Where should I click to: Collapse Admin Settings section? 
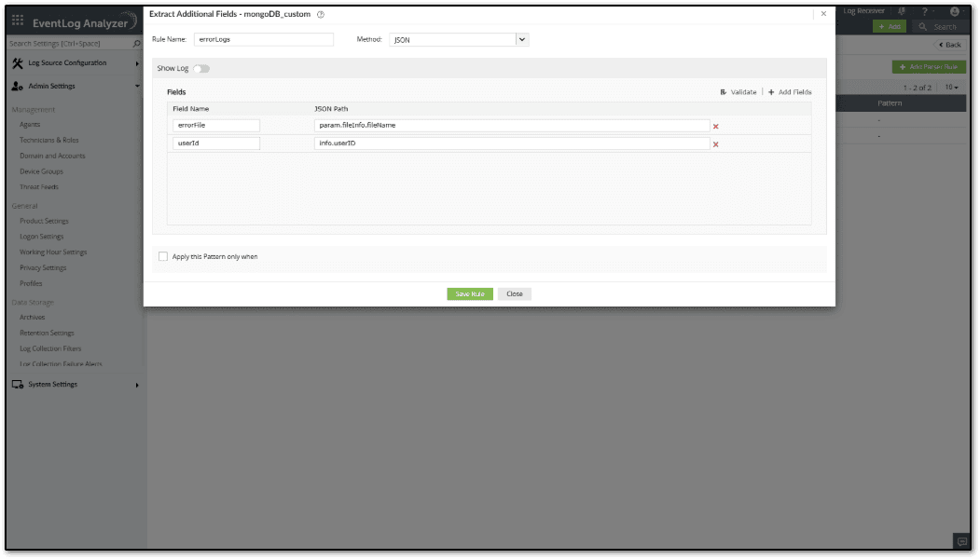tap(137, 87)
